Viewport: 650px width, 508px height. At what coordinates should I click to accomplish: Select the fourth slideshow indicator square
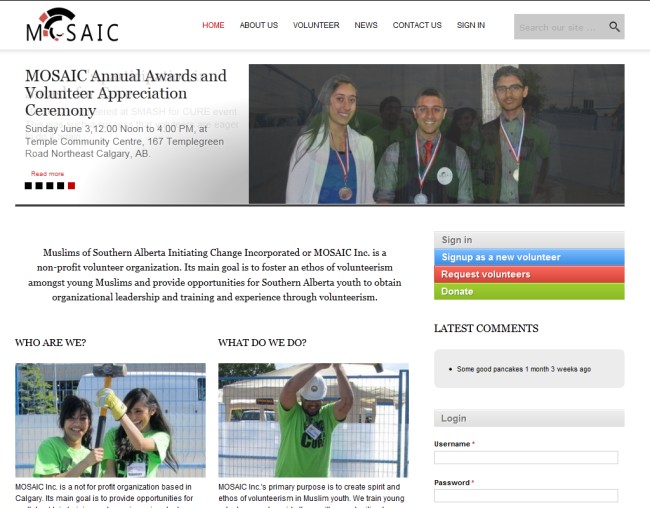click(61, 185)
